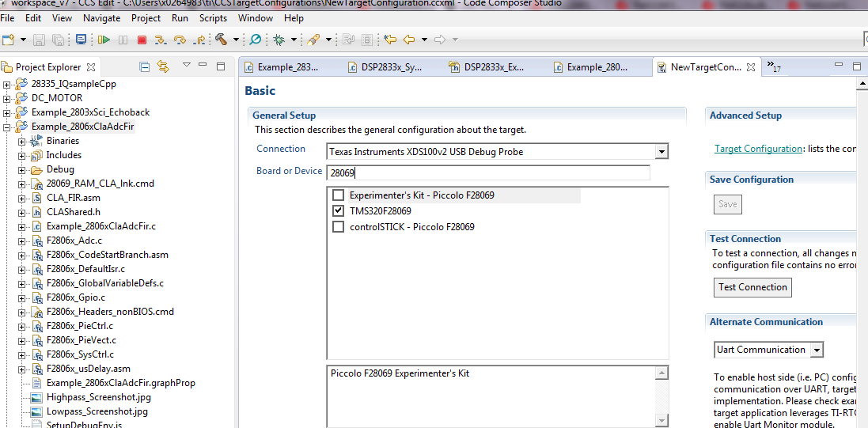Click the Save toolbar icon
The image size is (868, 428).
(x=40, y=40)
